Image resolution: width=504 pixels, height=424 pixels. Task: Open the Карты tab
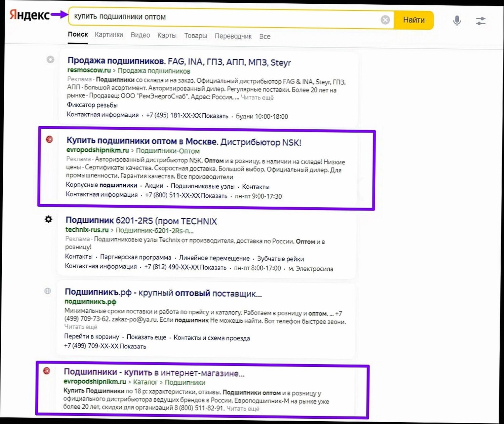tap(167, 35)
